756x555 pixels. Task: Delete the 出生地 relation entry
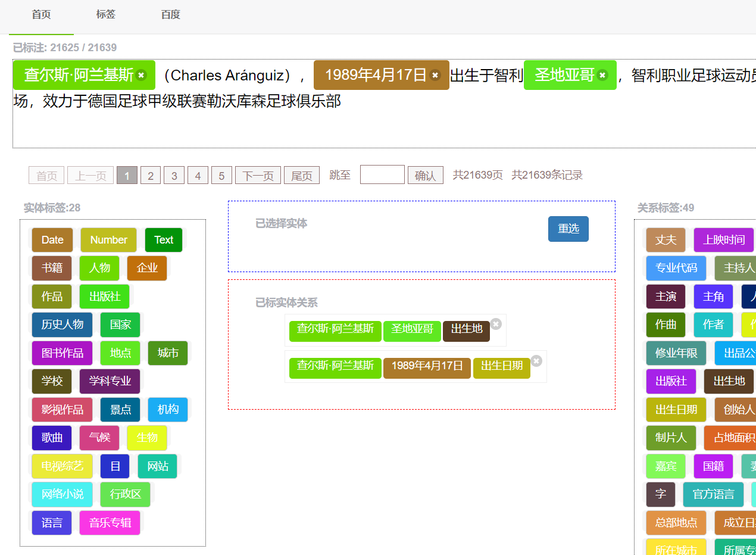(x=496, y=323)
